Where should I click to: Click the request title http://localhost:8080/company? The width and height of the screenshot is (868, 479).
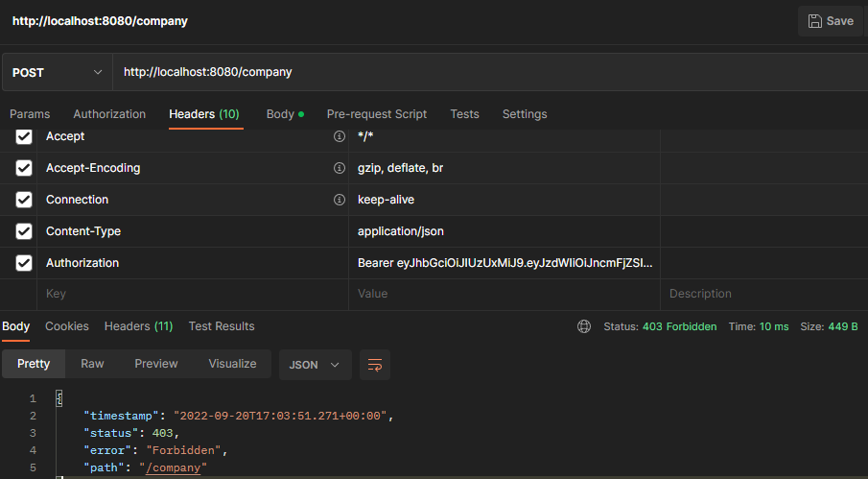[100, 21]
